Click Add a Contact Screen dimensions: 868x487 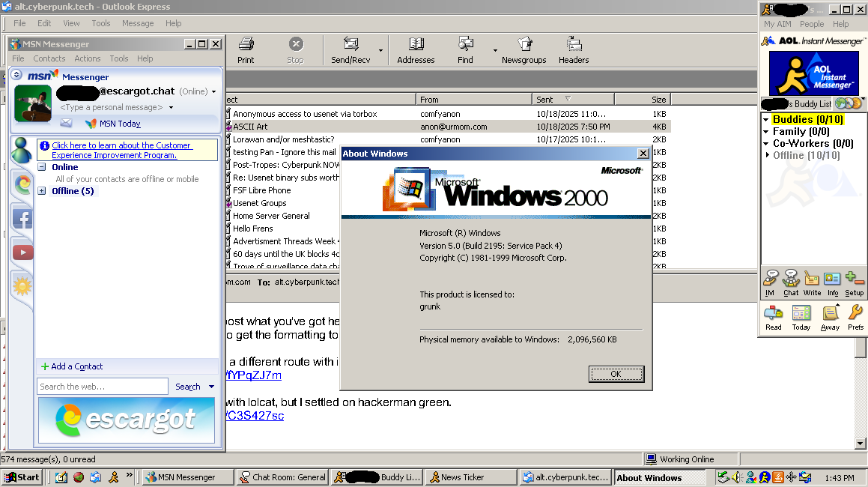(72, 366)
